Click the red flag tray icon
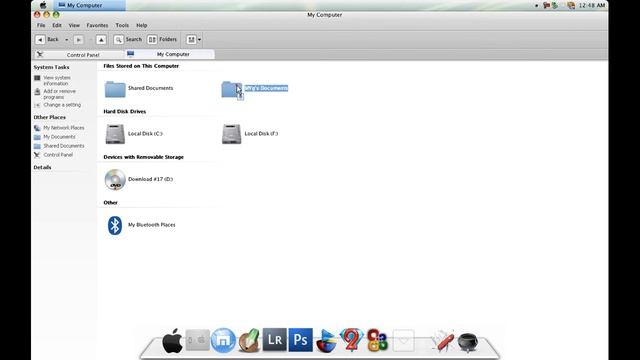Viewport: 640px width, 360px height. (x=546, y=5)
